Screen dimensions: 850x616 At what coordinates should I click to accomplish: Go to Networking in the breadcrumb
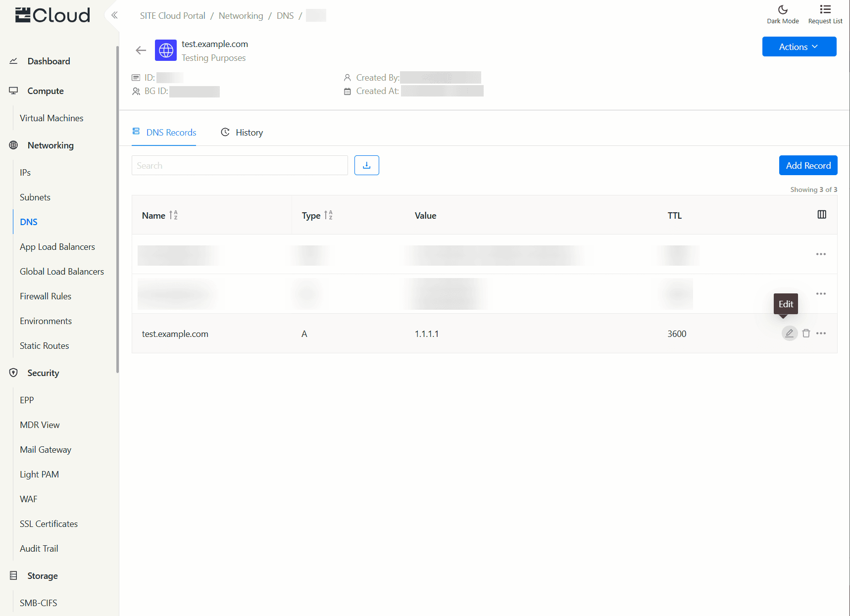pyautogui.click(x=241, y=16)
